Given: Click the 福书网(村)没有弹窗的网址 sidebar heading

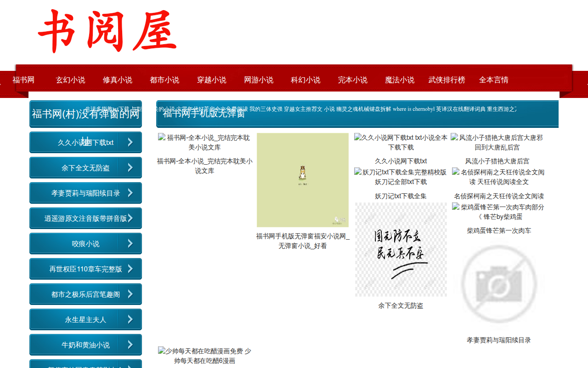Looking at the screenshot, I should point(85,114).
